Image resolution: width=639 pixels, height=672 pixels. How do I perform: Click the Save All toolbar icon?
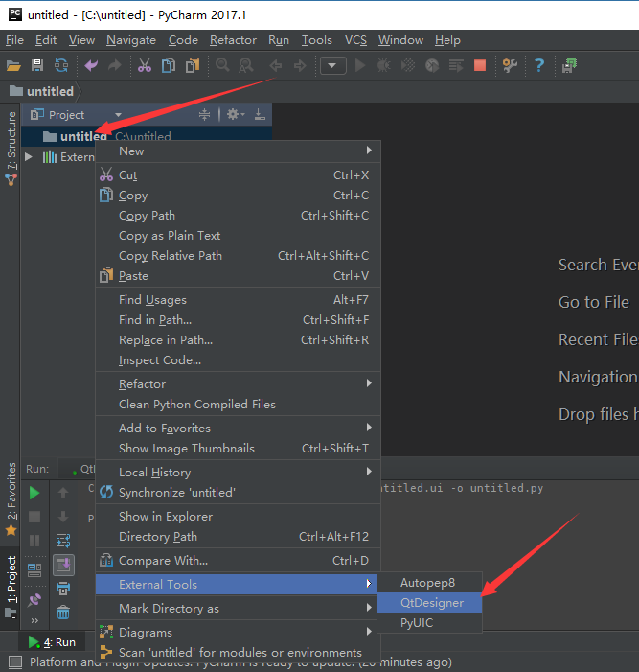click(x=37, y=65)
